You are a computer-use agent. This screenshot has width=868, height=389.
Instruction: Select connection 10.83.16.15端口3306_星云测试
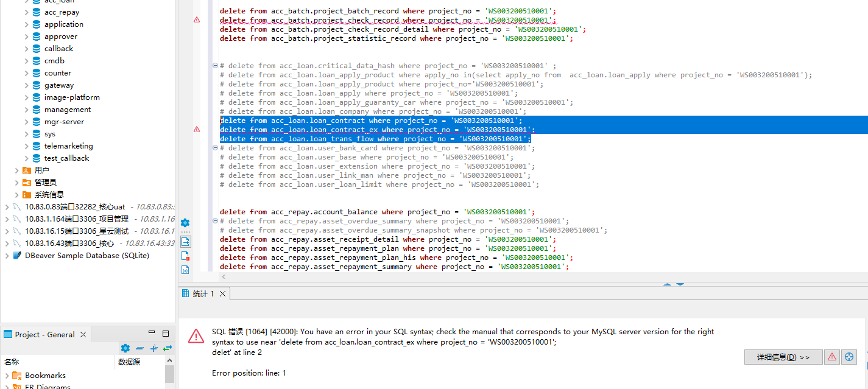tap(77, 231)
